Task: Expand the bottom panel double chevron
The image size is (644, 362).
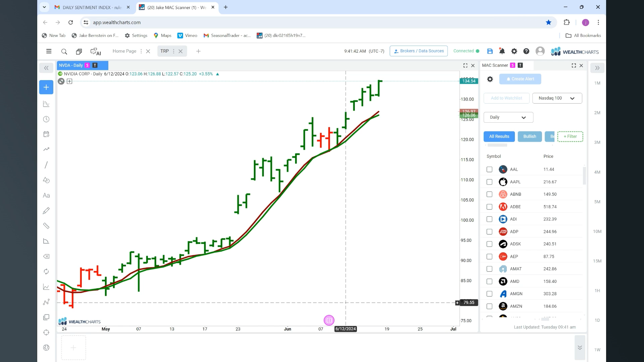Action: pyautogui.click(x=580, y=348)
